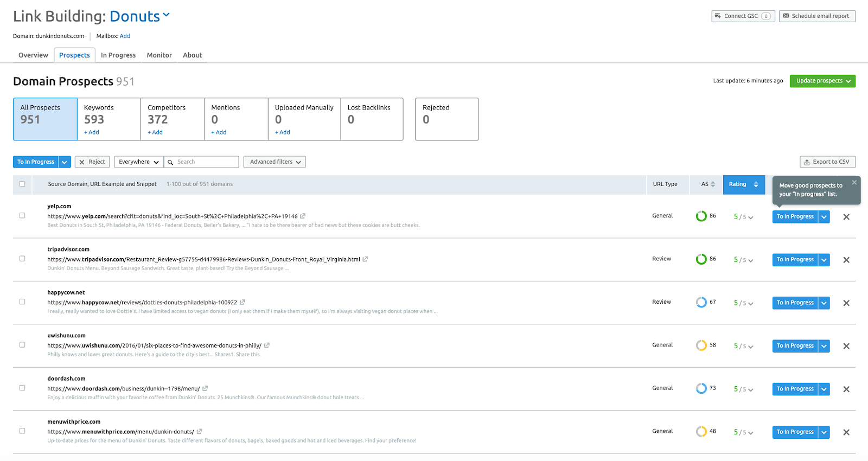This screenshot has height=461, width=868.
Task: Open the yelp.com URL external link icon
Action: [303, 216]
